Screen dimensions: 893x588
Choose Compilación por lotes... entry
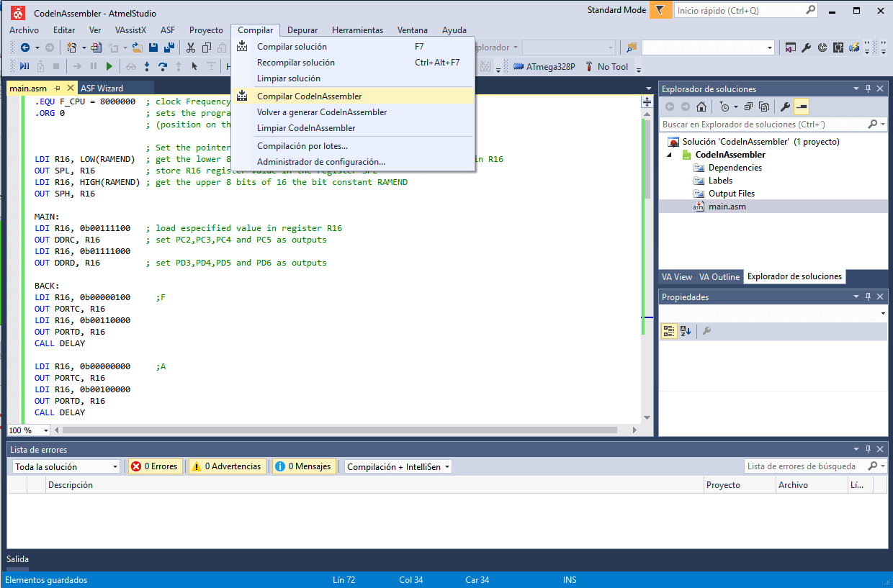(353, 146)
